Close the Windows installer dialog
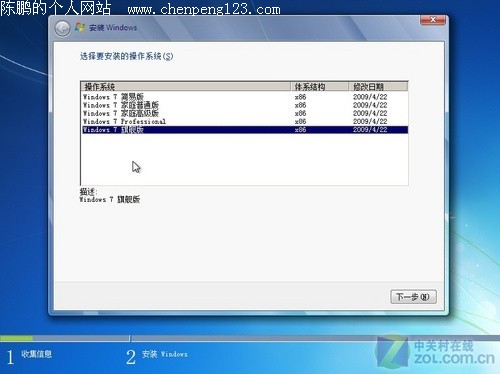Screen dimensions: 500x374 click(433, 20)
